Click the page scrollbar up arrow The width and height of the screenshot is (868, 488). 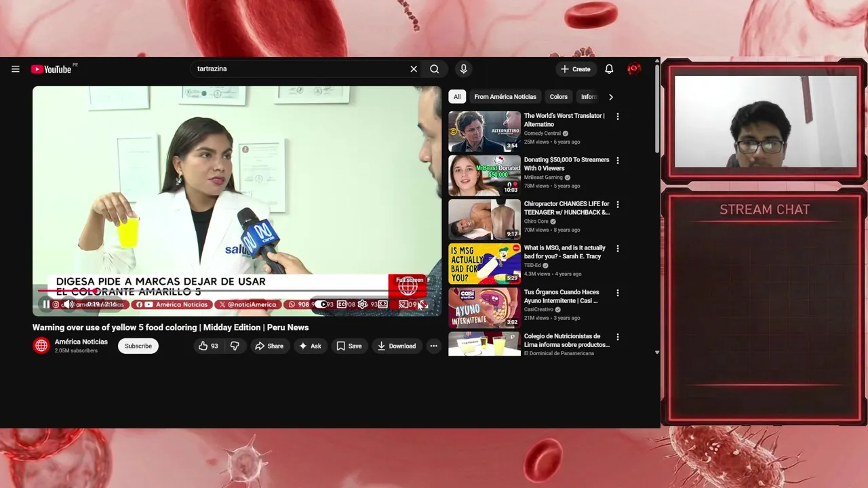coord(656,62)
